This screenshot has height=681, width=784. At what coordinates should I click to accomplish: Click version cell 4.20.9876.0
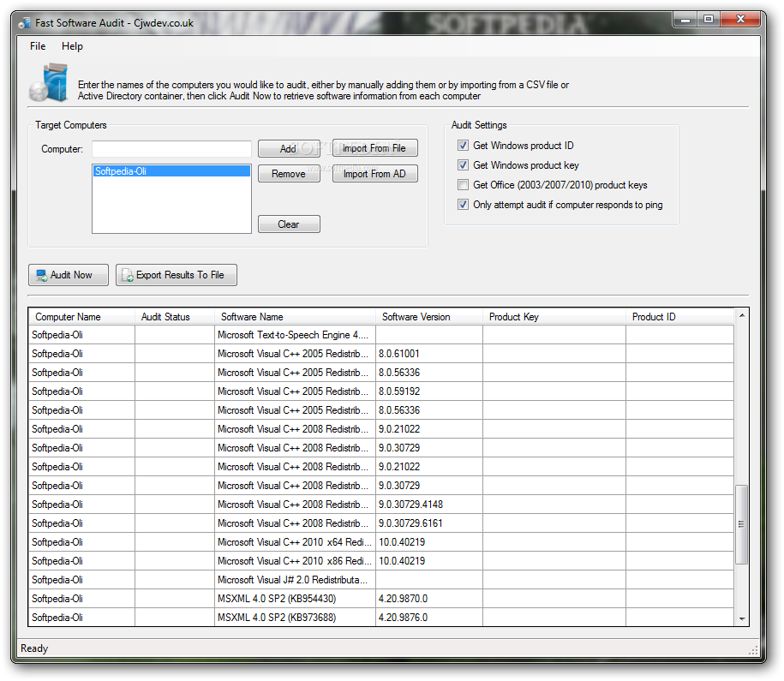429,618
